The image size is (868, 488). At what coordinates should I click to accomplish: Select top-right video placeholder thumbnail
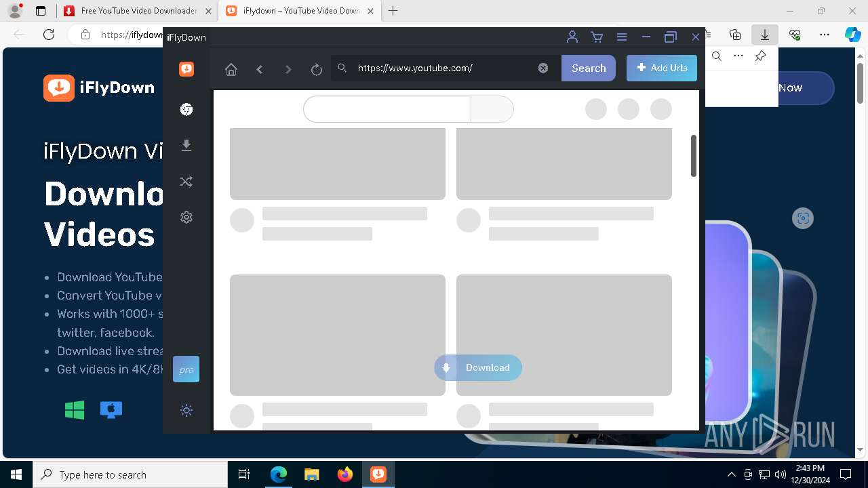[564, 163]
